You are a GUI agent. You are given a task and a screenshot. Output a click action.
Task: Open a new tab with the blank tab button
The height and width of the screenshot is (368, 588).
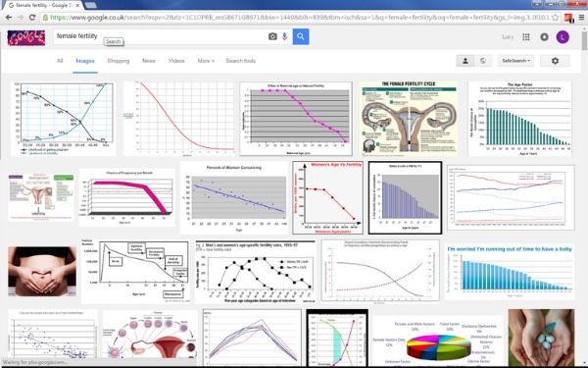pyautogui.click(x=91, y=5)
